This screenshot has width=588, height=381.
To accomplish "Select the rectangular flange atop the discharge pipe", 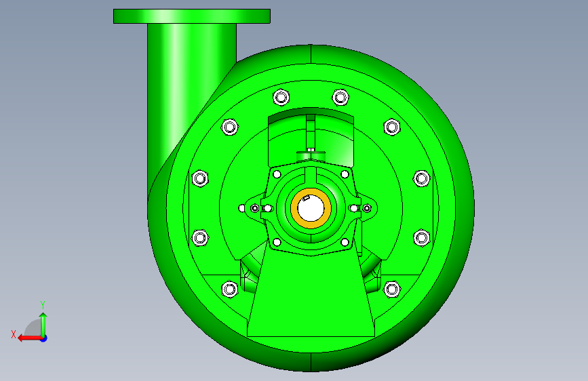I will 192,16.
